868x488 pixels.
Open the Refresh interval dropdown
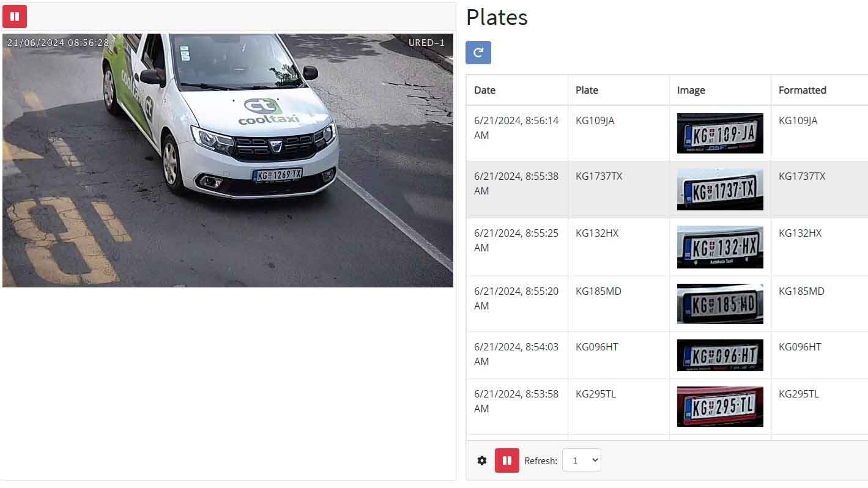tap(582, 460)
